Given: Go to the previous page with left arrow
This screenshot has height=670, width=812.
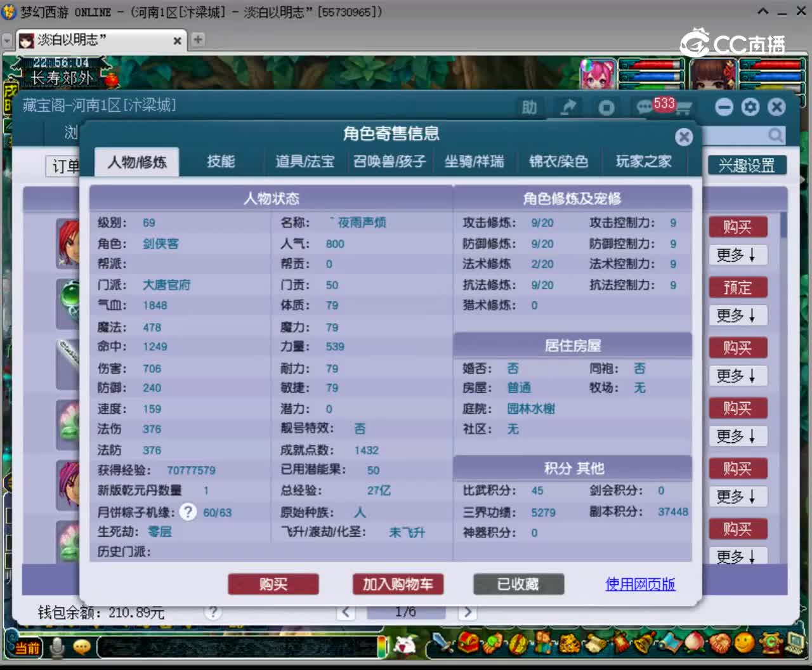Looking at the screenshot, I should [346, 612].
